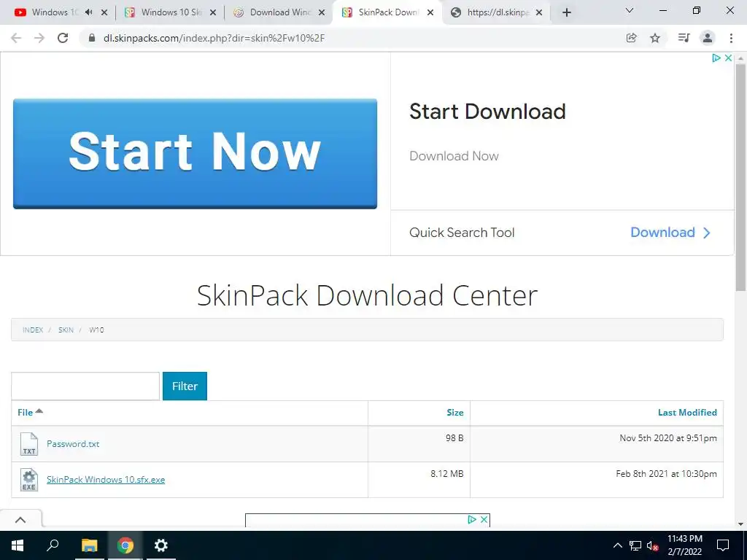Download SkinPack Windows 10.sfx.exe
This screenshot has height=560, width=747.
106,480
